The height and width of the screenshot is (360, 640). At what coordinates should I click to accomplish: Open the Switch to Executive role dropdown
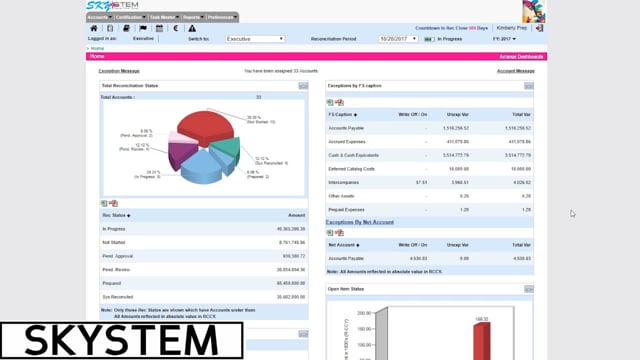255,39
